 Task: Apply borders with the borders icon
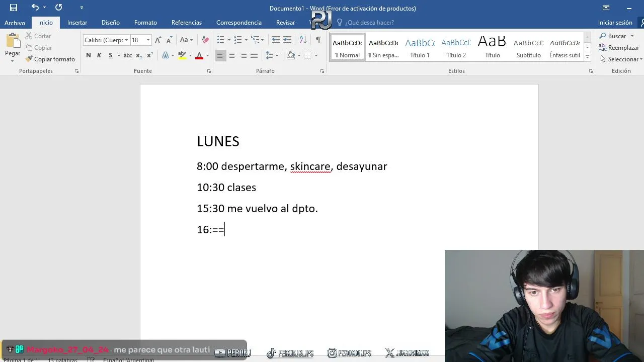[x=308, y=56]
